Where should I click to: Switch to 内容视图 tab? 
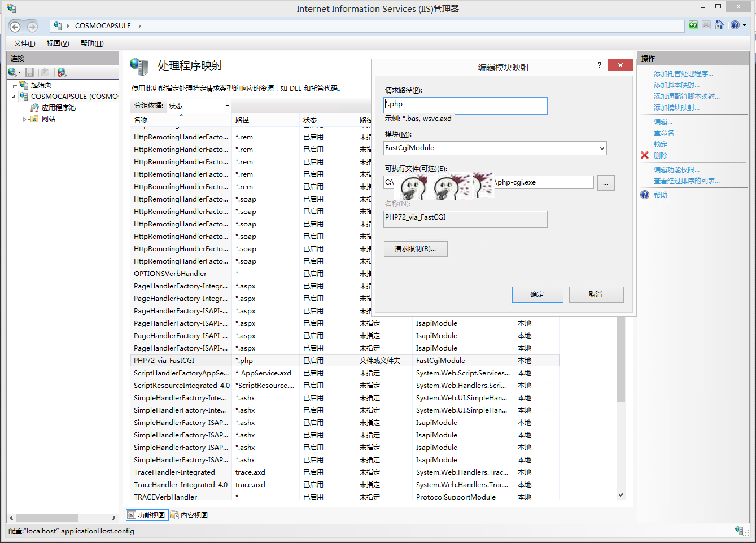(x=190, y=515)
